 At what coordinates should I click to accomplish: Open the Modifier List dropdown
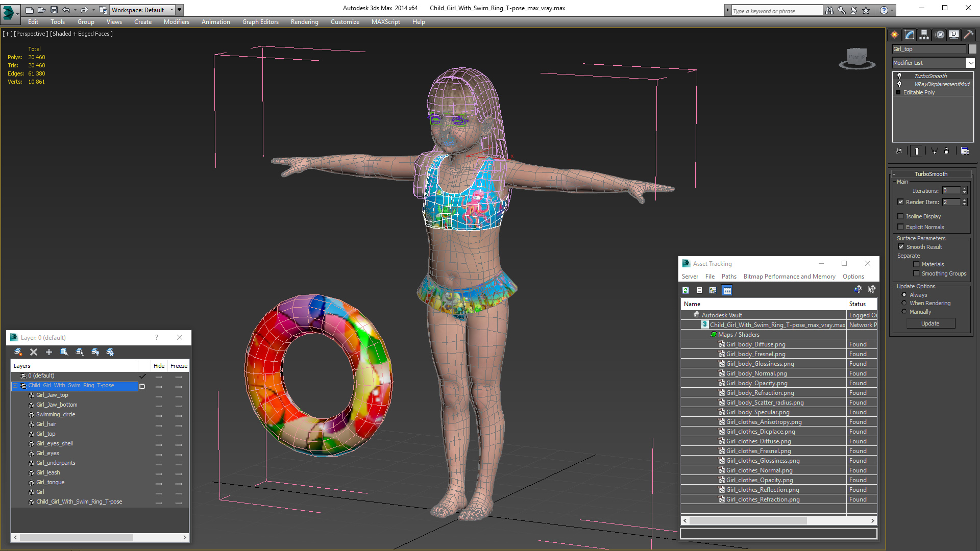[x=970, y=63]
